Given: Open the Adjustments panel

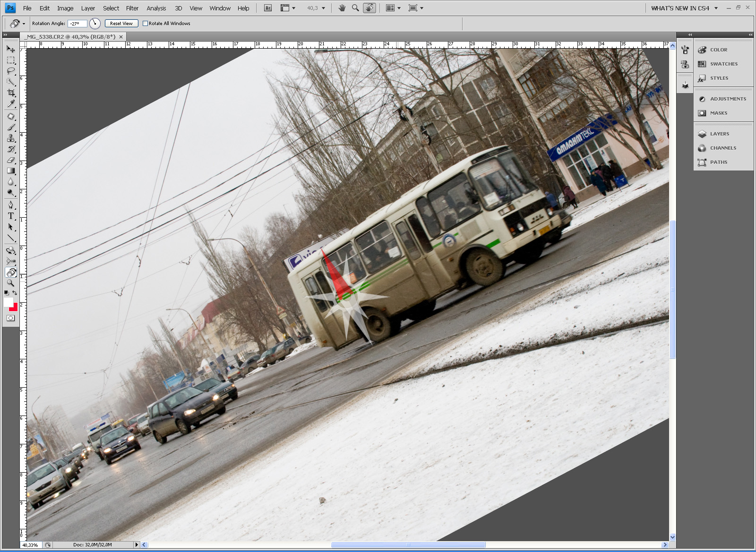Looking at the screenshot, I should pos(728,99).
